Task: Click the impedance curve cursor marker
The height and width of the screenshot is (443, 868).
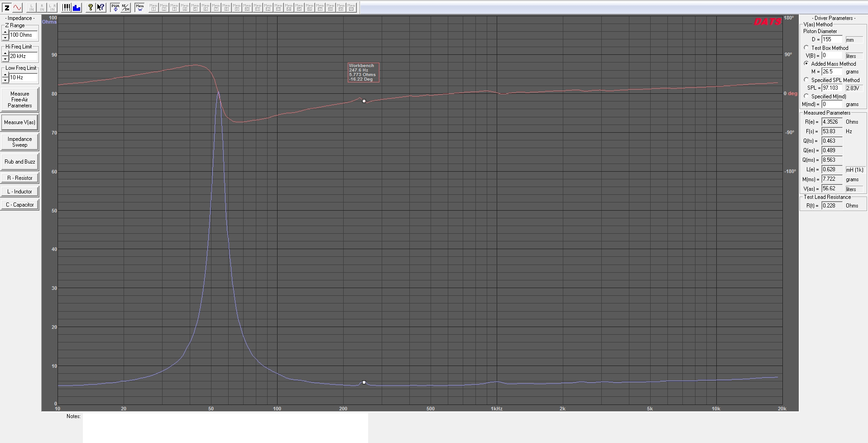Action: click(x=364, y=382)
